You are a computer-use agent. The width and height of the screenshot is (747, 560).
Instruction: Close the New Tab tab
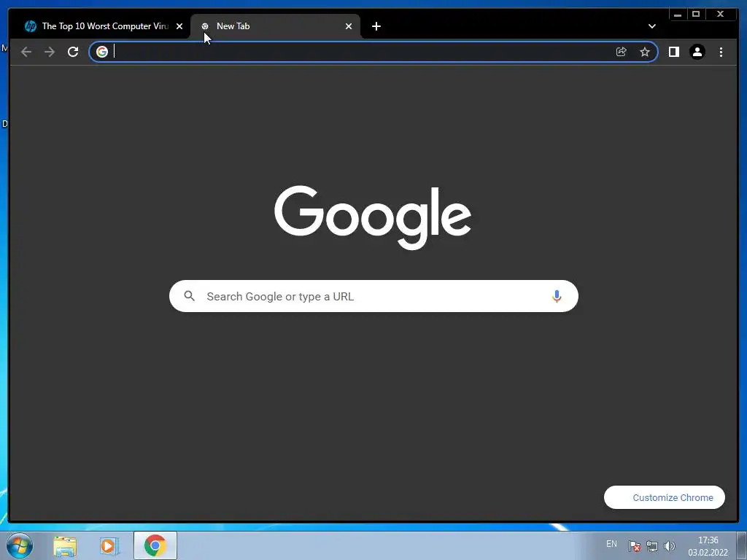[349, 26]
